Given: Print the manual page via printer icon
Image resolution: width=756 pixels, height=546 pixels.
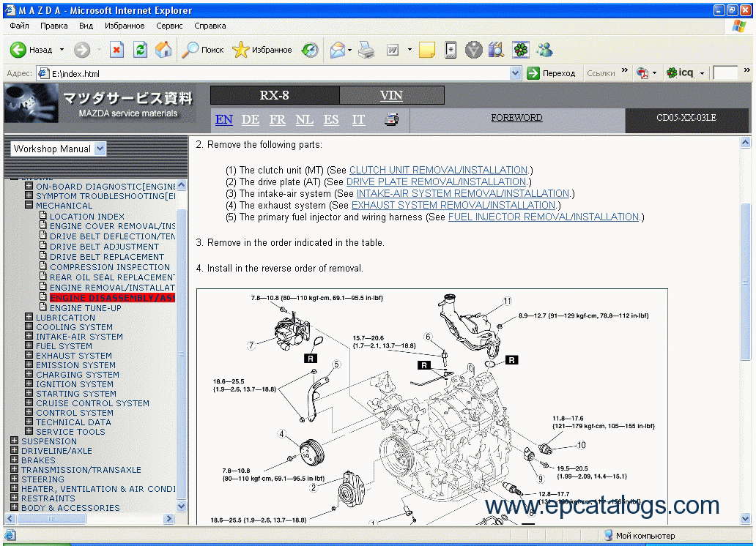Looking at the screenshot, I should 391,119.
